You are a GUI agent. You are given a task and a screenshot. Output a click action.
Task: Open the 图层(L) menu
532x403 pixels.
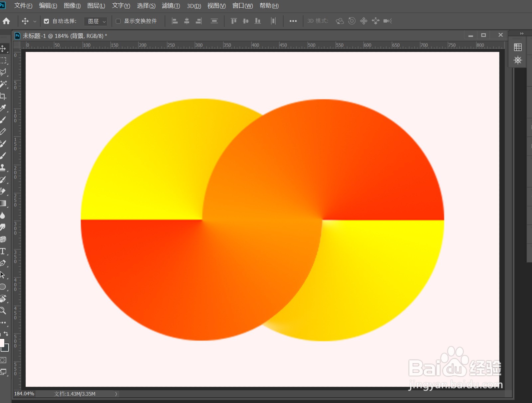96,6
